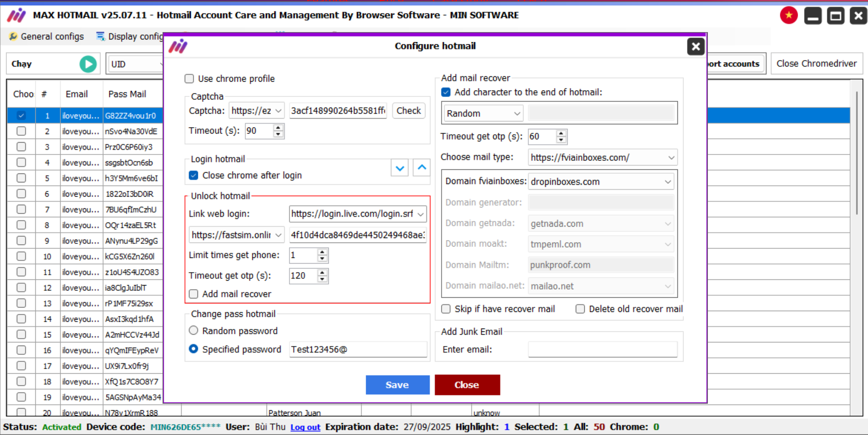The width and height of the screenshot is (868, 435).
Task: Tick Delete old recover mail
Action: 580,309
